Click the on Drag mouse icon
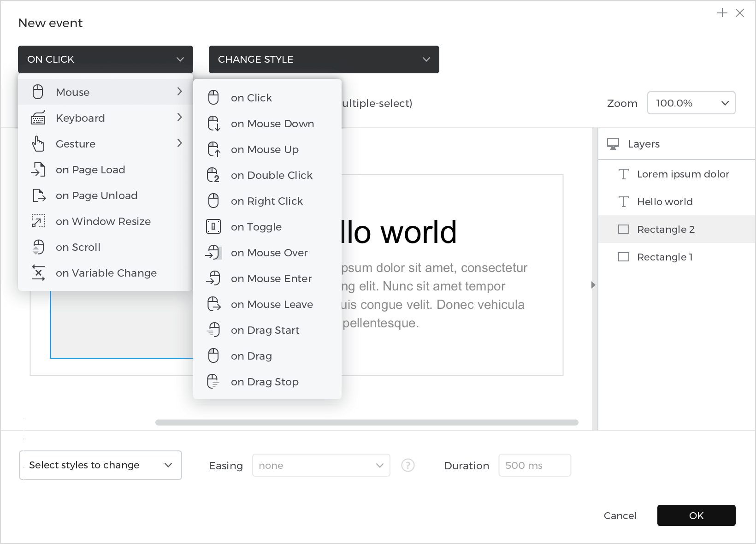Image resolution: width=756 pixels, height=544 pixels. [x=213, y=356]
